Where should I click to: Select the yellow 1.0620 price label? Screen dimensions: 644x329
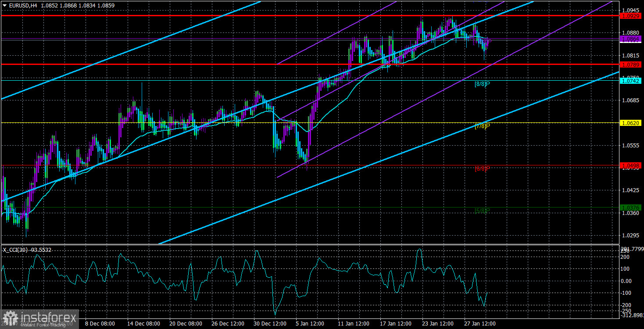point(630,123)
